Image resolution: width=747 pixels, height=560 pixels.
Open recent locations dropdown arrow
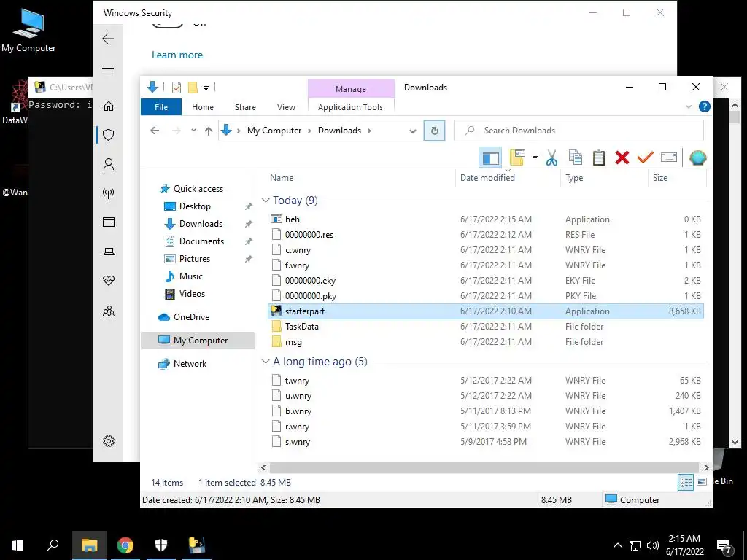click(193, 131)
